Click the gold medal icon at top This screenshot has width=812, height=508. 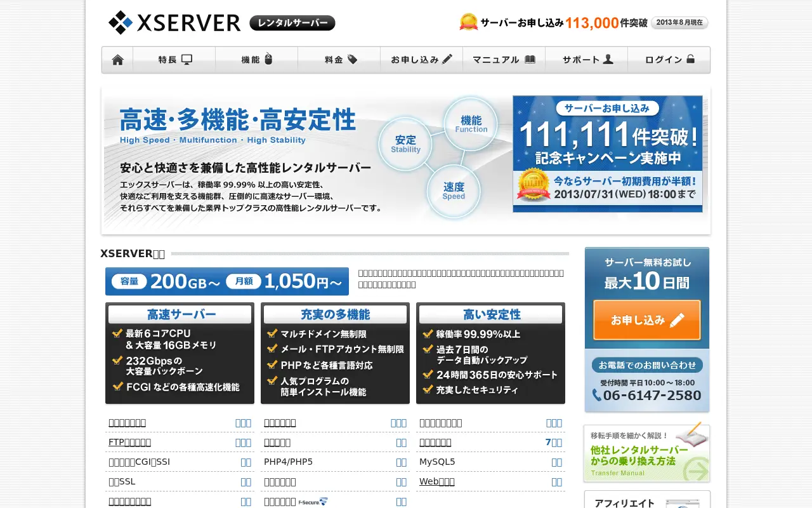coord(468,22)
